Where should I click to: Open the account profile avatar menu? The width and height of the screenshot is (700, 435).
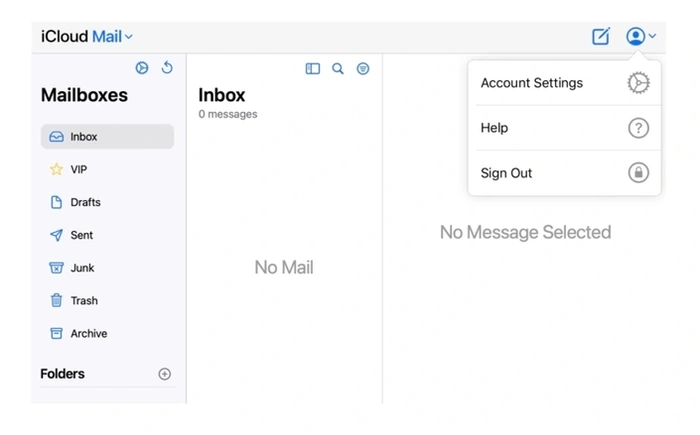(641, 36)
